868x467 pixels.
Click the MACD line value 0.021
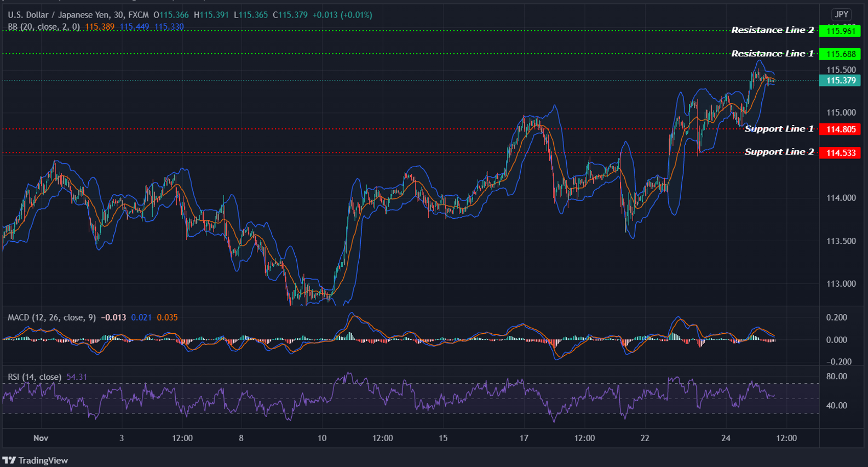pyautogui.click(x=141, y=317)
